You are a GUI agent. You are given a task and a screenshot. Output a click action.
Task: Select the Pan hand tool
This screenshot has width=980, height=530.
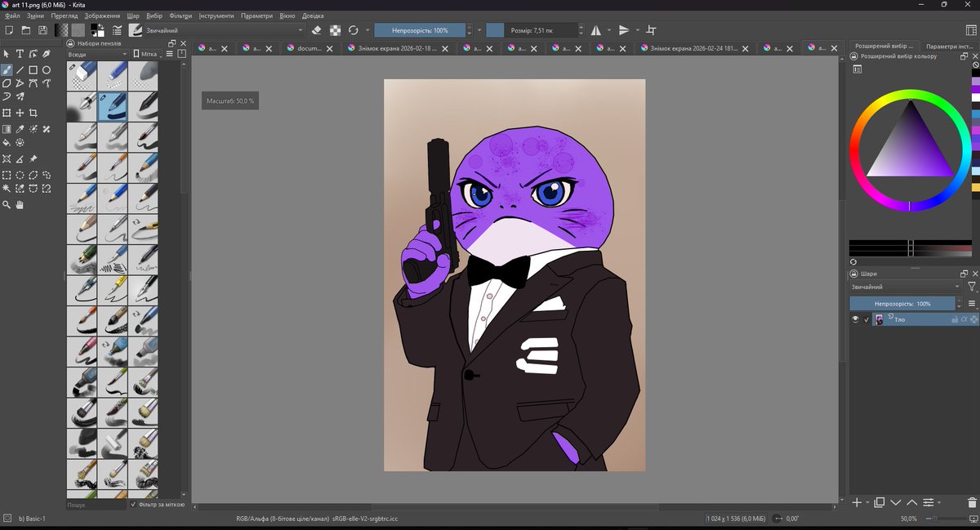click(x=20, y=205)
